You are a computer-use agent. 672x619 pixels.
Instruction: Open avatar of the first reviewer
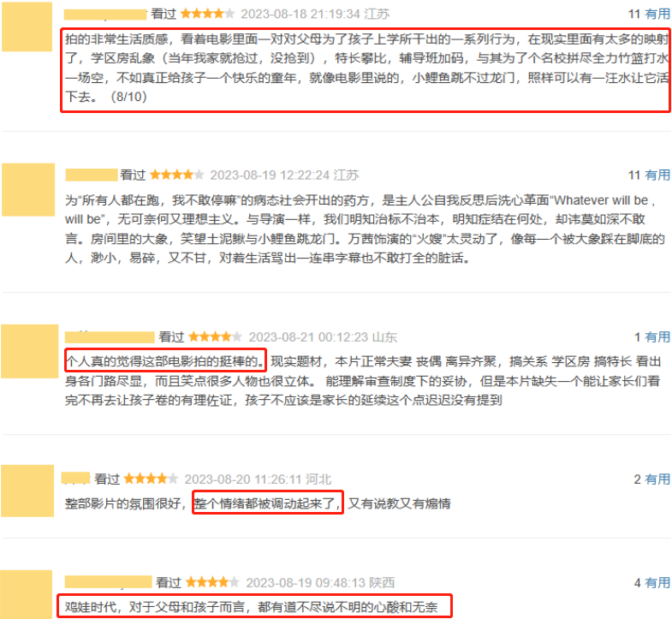(27, 27)
